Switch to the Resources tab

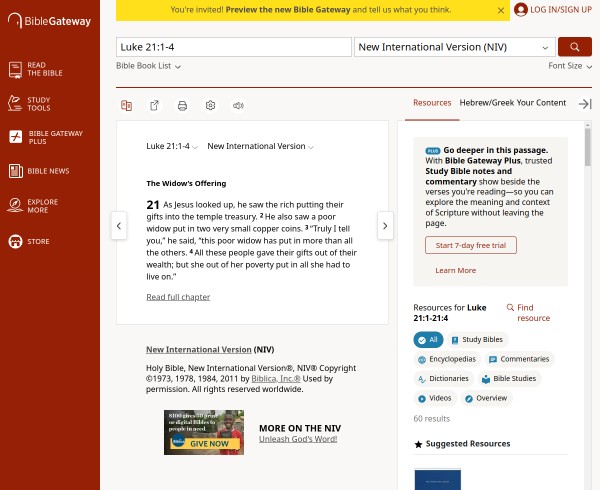[x=432, y=103]
